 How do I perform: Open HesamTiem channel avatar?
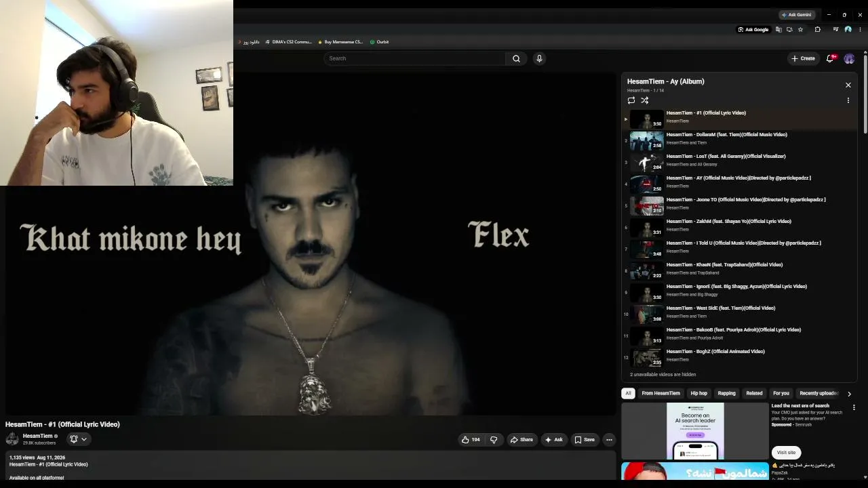coord(12,439)
